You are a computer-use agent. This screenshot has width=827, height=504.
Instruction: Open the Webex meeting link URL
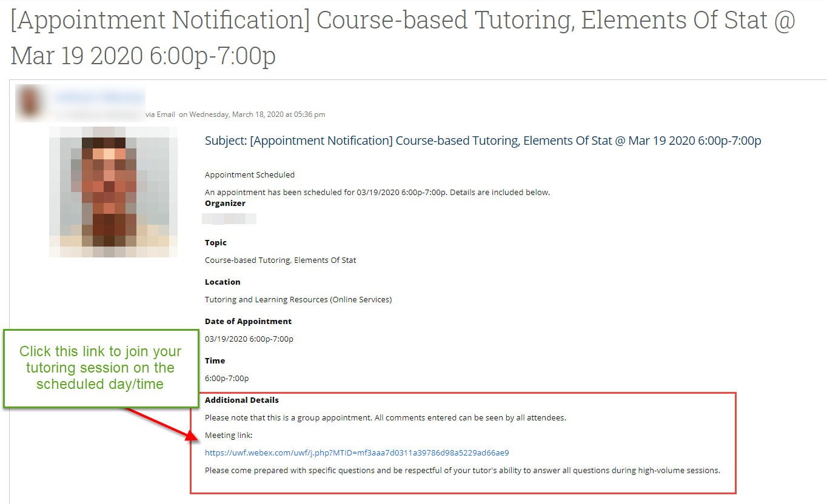click(x=357, y=453)
